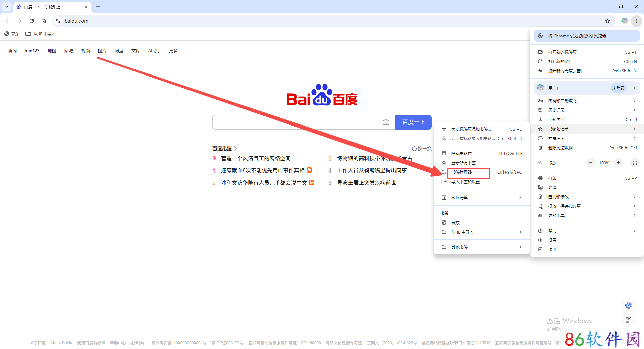Open 书签管理器 in bookmarks submenu
644x349 pixels.
coord(482,172)
